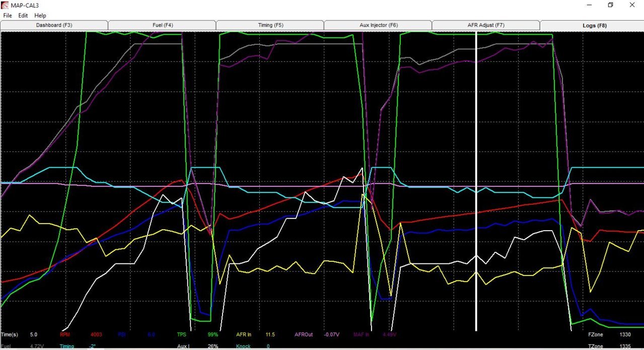Click the time value 5.0

34,334
